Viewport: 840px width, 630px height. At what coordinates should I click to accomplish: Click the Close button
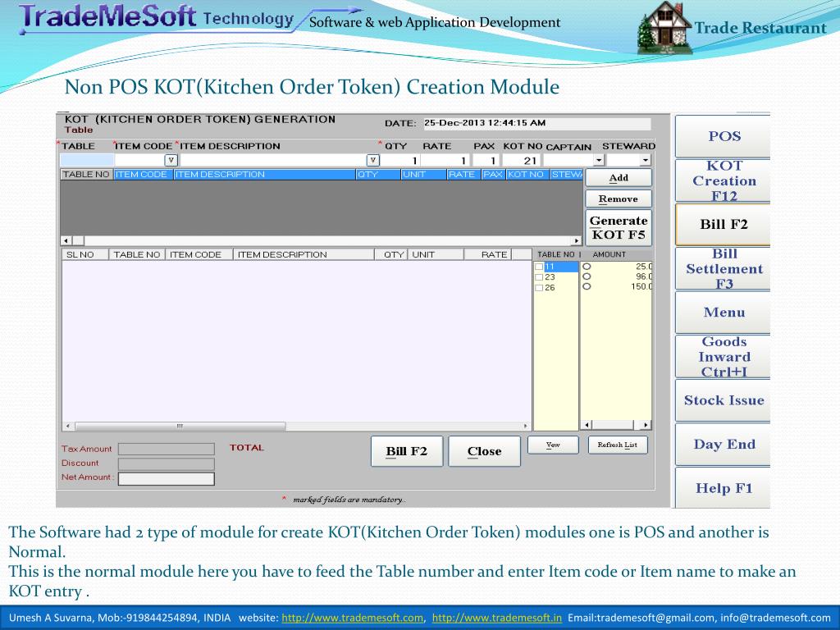[484, 451]
